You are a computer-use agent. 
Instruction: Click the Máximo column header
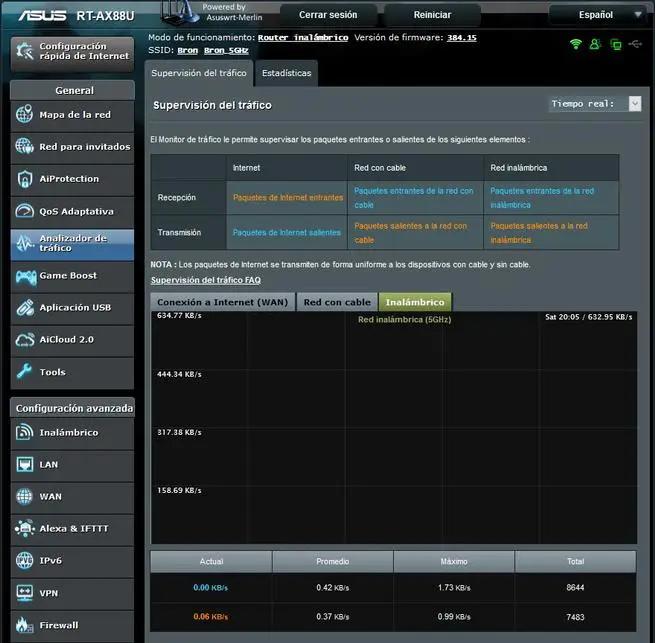point(454,562)
